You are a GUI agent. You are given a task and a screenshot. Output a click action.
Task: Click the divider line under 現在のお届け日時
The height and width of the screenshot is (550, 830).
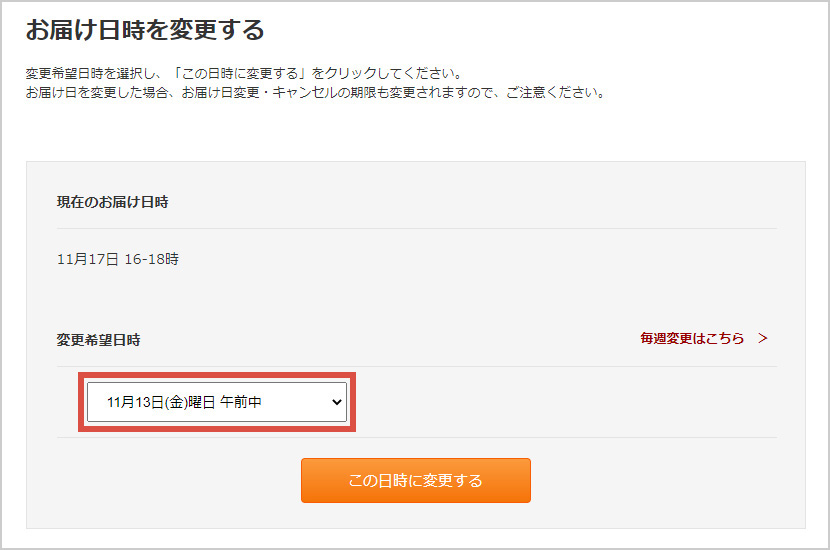[x=417, y=229]
